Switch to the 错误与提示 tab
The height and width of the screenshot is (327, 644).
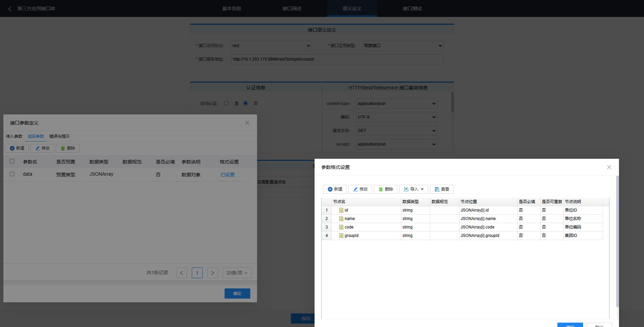tap(60, 136)
